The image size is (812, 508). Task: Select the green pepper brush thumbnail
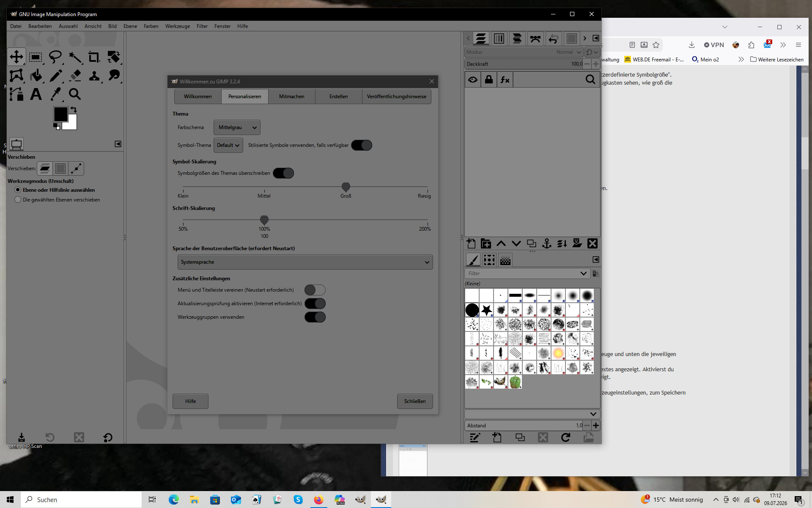point(515,382)
